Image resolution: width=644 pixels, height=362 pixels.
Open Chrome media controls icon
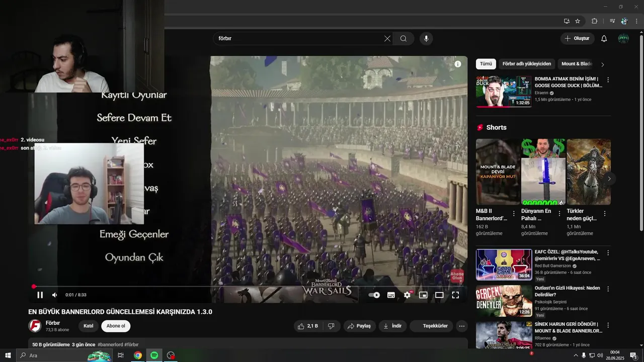click(x=612, y=21)
